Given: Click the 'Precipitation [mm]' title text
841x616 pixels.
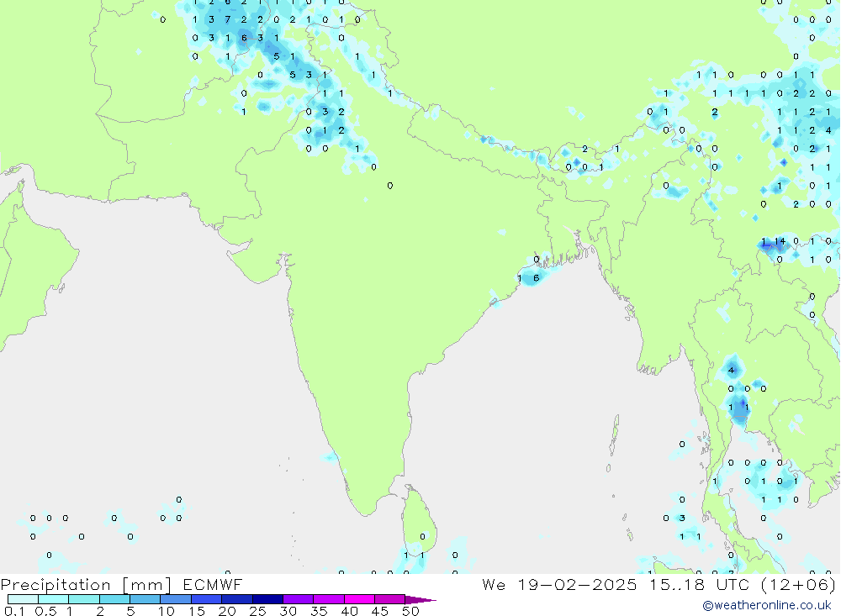Looking at the screenshot, I should pos(86,584).
